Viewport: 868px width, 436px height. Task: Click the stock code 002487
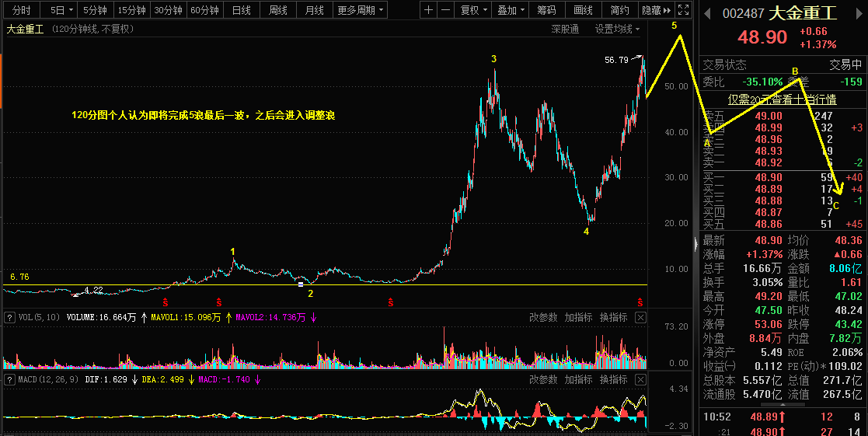click(744, 13)
